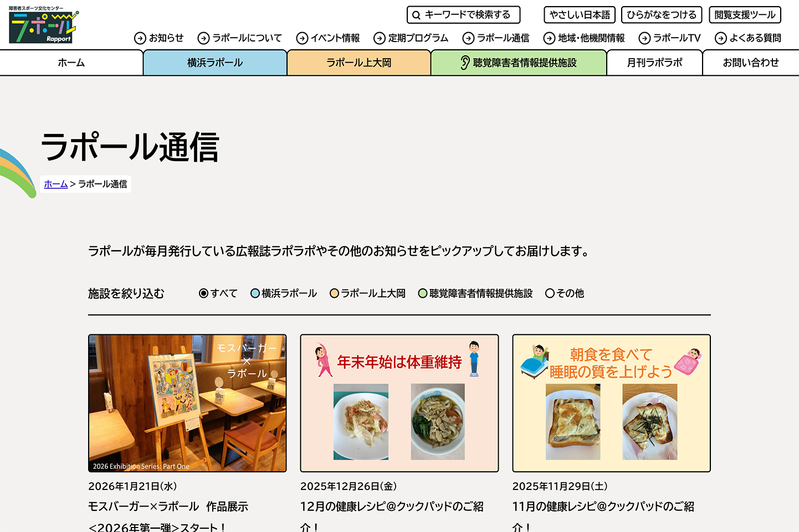Click the arrow icon beside ラポールTV
This screenshot has width=799, height=532.
coord(644,38)
